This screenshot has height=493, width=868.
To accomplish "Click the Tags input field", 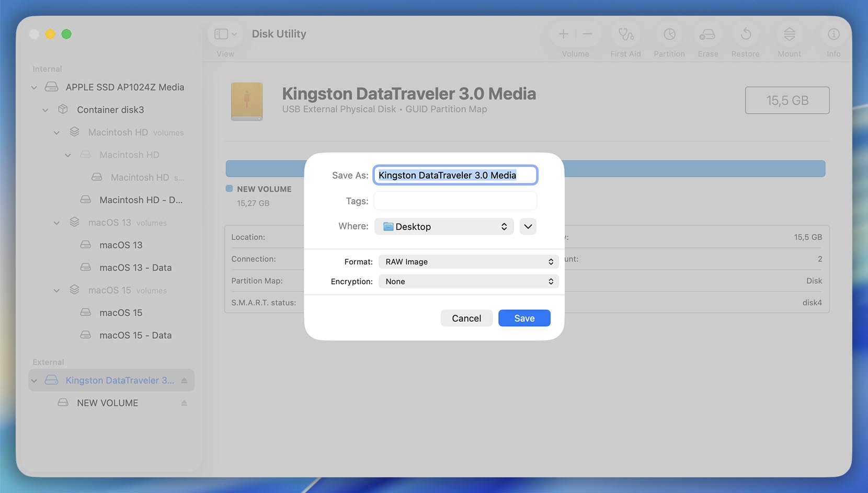I will (455, 201).
